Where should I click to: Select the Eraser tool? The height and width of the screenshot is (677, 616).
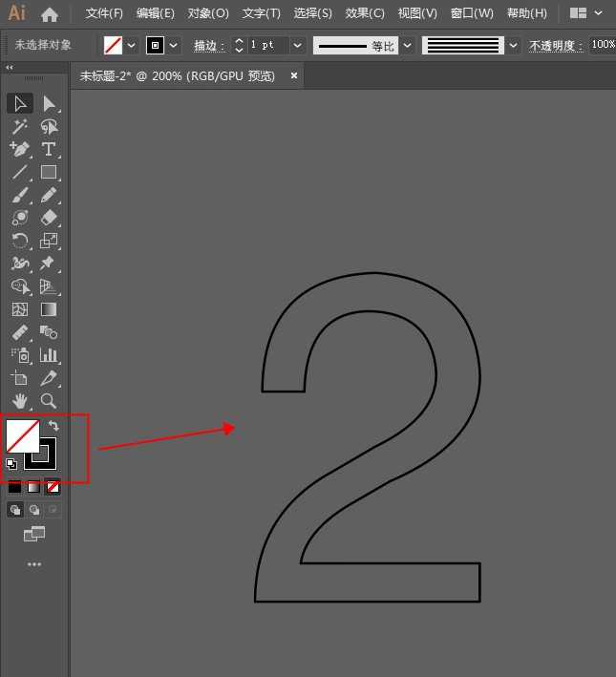pyautogui.click(x=49, y=218)
